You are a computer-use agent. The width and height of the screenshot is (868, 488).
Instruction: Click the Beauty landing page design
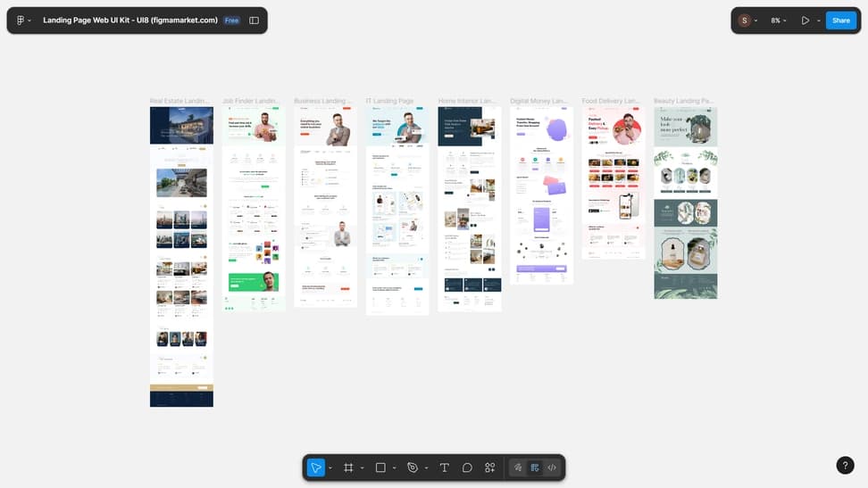tap(685, 203)
